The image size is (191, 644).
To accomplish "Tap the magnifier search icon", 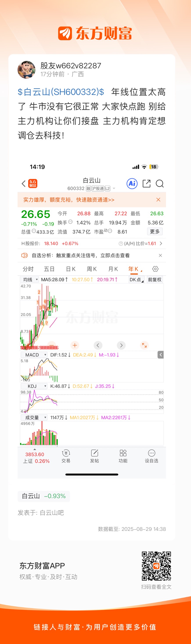I will click(x=160, y=183).
